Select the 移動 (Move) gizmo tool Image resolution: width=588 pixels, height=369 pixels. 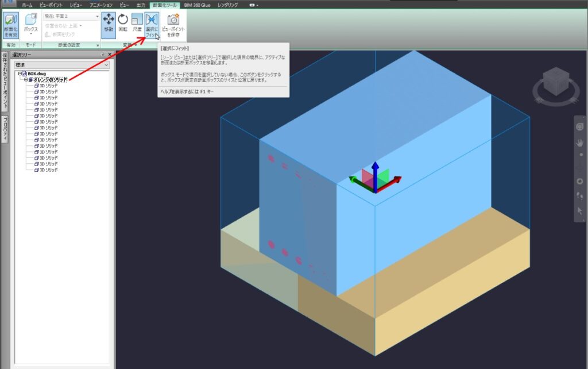click(x=107, y=24)
